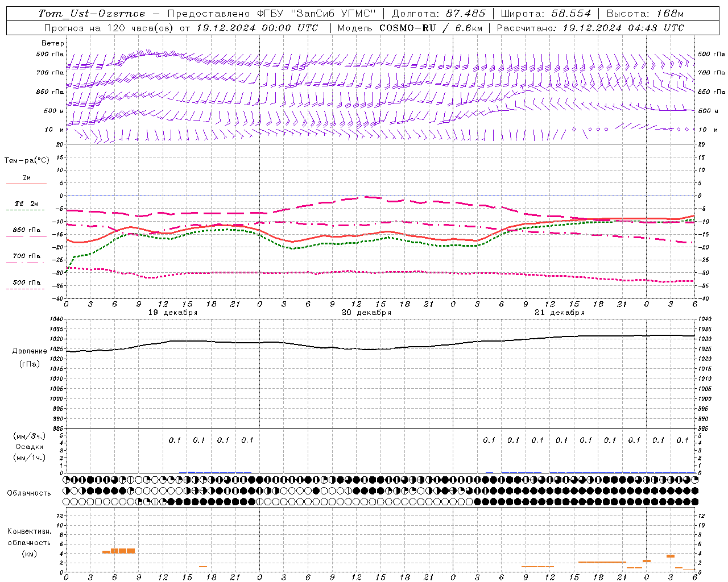Click the Осадки precipitation label

tap(30, 447)
